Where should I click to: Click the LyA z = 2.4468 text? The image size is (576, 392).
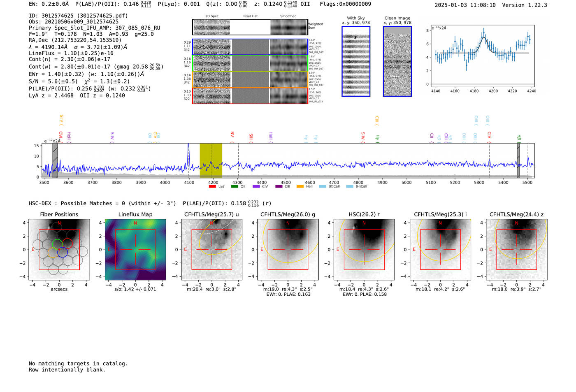coord(51,95)
